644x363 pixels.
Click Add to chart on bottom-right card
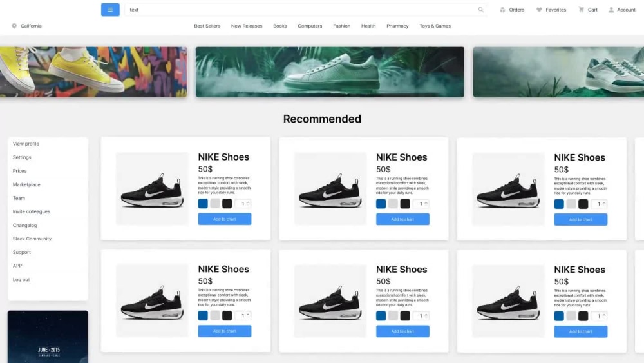tap(581, 332)
